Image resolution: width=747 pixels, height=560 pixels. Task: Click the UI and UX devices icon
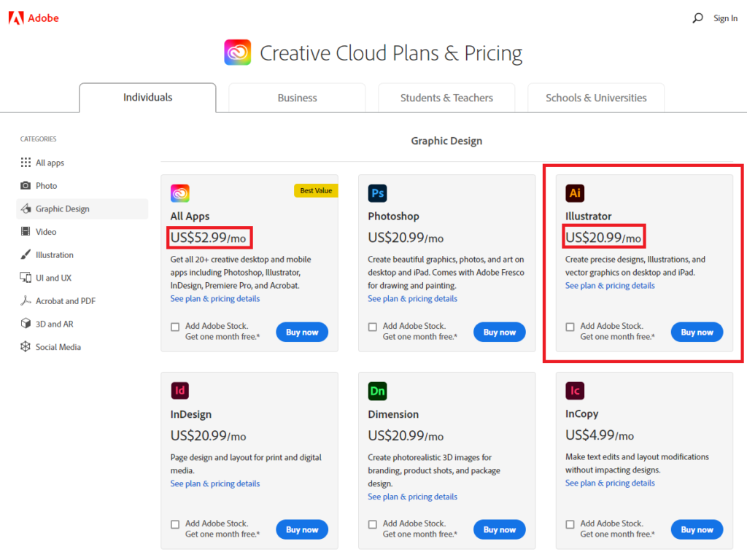[x=26, y=278]
